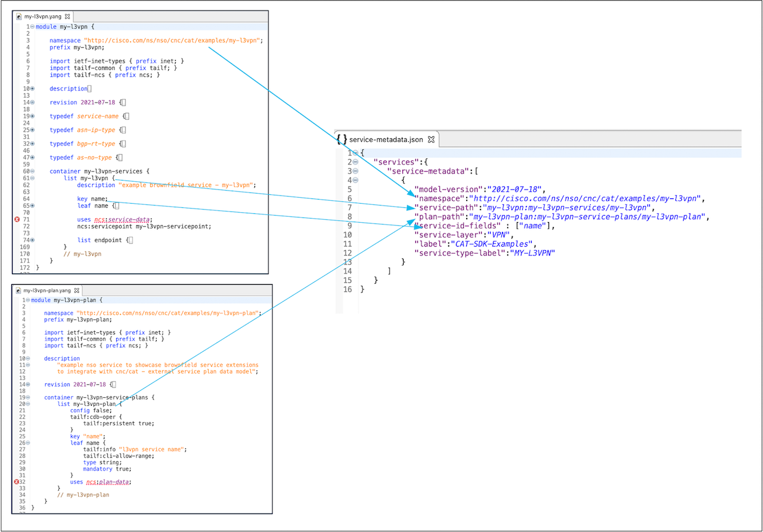Viewport: 763px width, 532px height.
Task: Click the namespace URL string in my-l3vpn-plan.yang
Action: pos(169,313)
